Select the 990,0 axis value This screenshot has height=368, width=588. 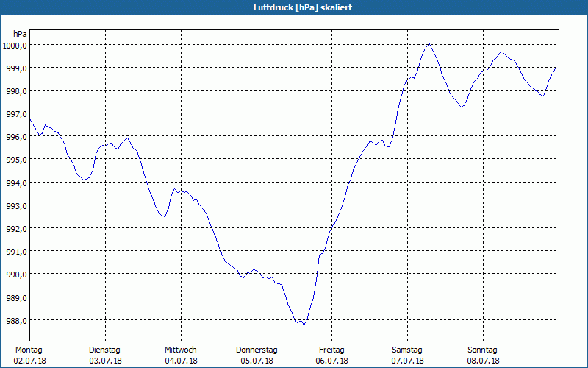pyautogui.click(x=18, y=275)
